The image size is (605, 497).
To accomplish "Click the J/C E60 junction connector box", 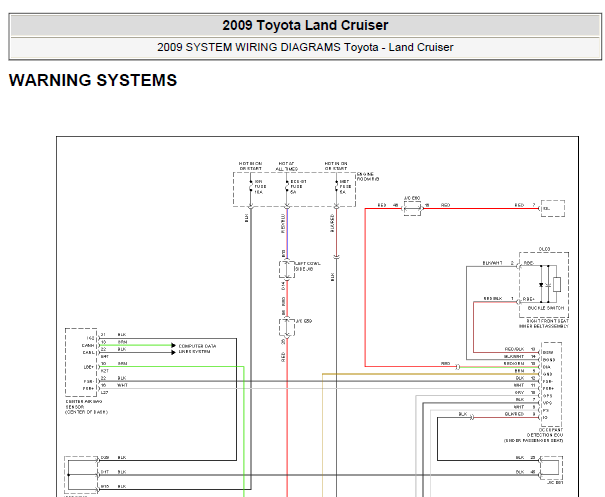I will [x=412, y=208].
